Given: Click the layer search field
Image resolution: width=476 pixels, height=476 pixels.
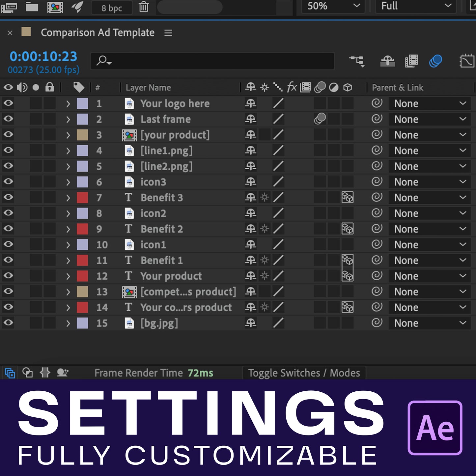Looking at the screenshot, I should tap(212, 61).
